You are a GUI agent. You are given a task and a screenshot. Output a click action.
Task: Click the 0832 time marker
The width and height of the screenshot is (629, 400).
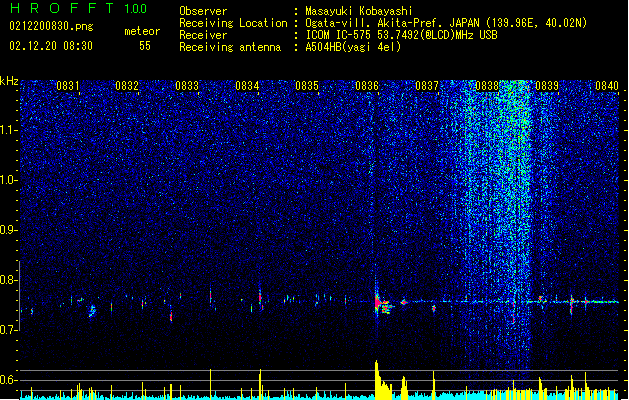127,86
